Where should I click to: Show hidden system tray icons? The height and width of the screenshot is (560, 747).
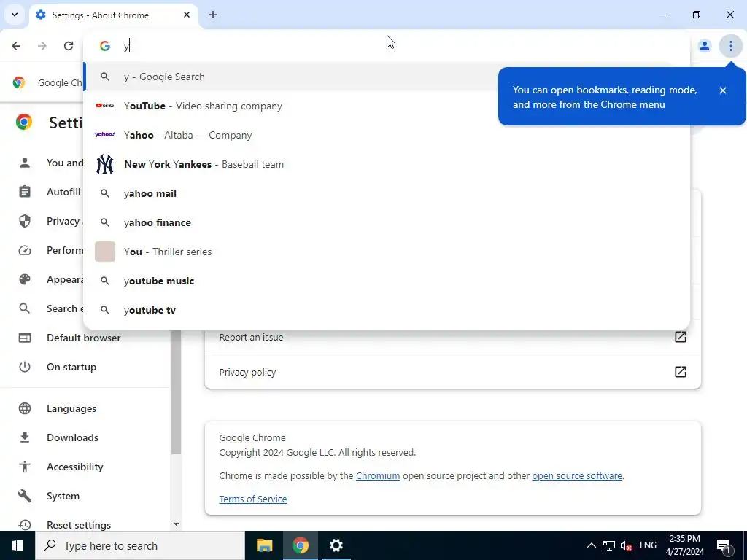(x=591, y=545)
